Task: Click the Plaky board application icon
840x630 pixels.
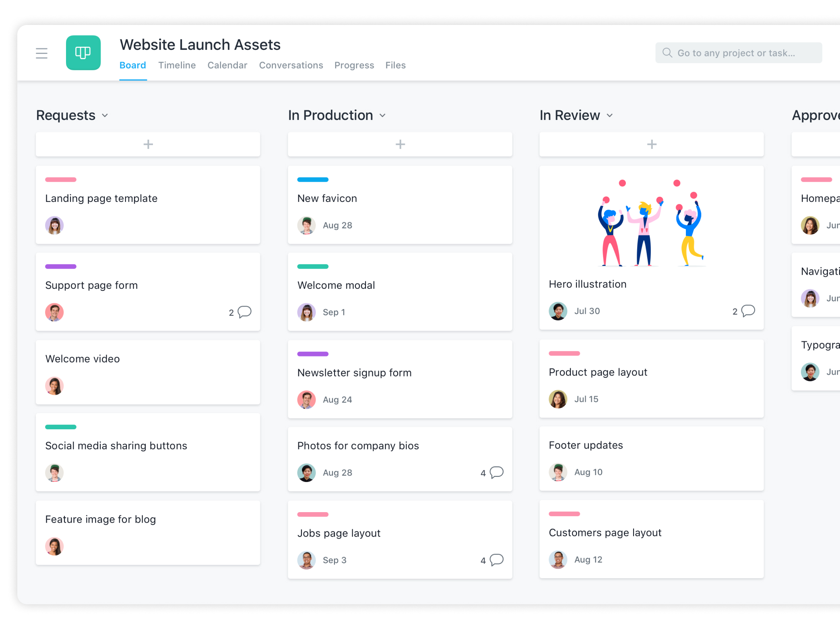Action: tap(83, 54)
